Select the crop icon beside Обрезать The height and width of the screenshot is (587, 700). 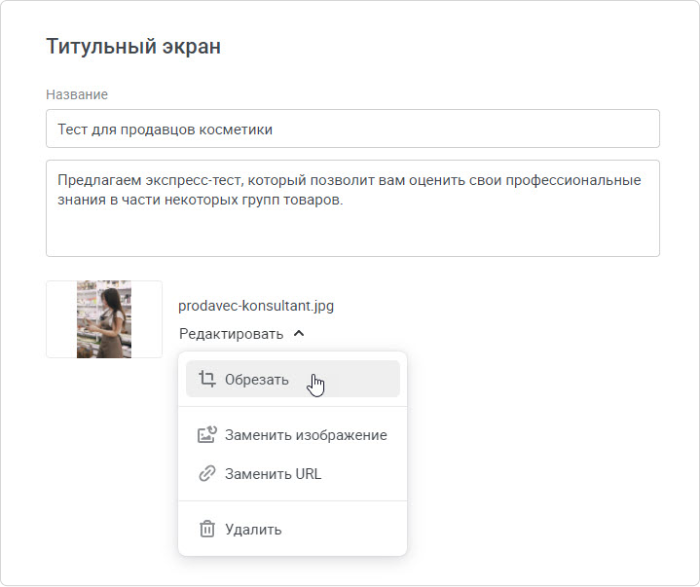(207, 379)
